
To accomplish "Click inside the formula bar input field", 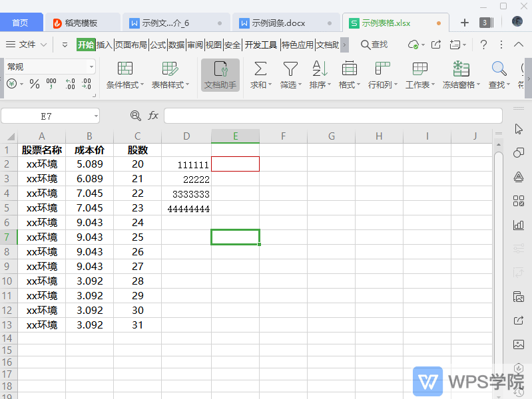I will [x=333, y=116].
